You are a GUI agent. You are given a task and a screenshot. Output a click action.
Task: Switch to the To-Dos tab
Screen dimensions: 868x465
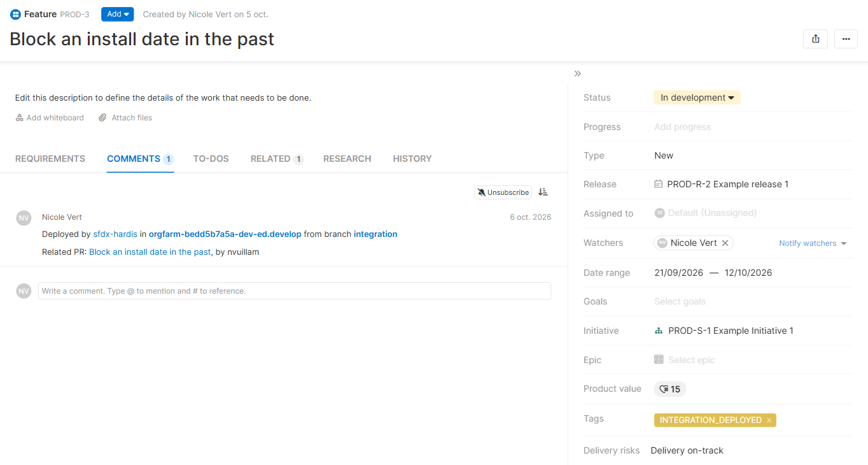click(211, 159)
